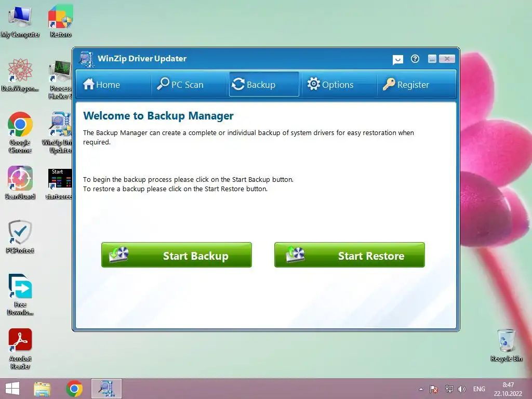Open the PCProtect desktop shortcut

[x=20, y=236]
